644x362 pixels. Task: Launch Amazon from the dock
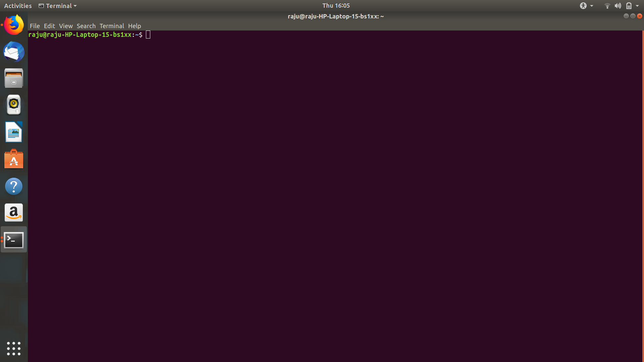click(14, 213)
